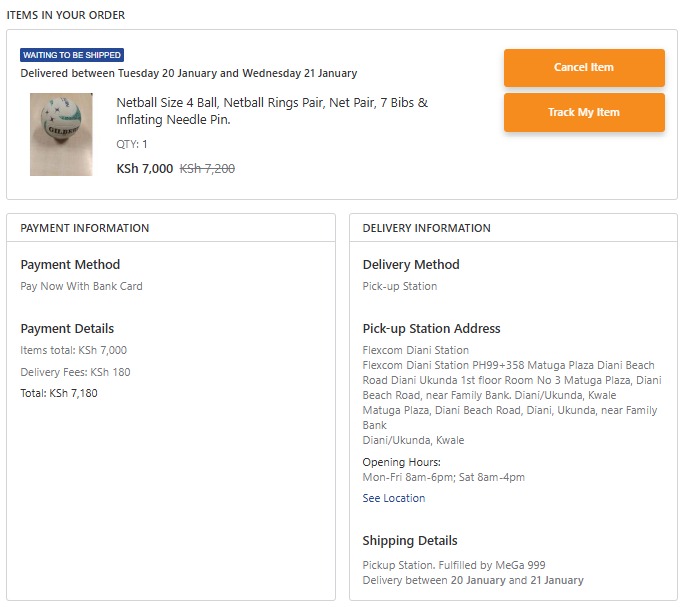Click the Payment Information panel header
The height and width of the screenshot is (607, 686).
85,228
